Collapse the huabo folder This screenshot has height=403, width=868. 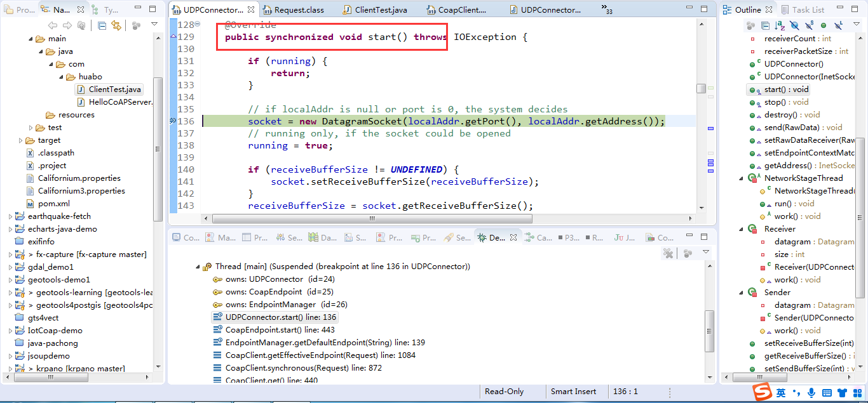point(61,77)
